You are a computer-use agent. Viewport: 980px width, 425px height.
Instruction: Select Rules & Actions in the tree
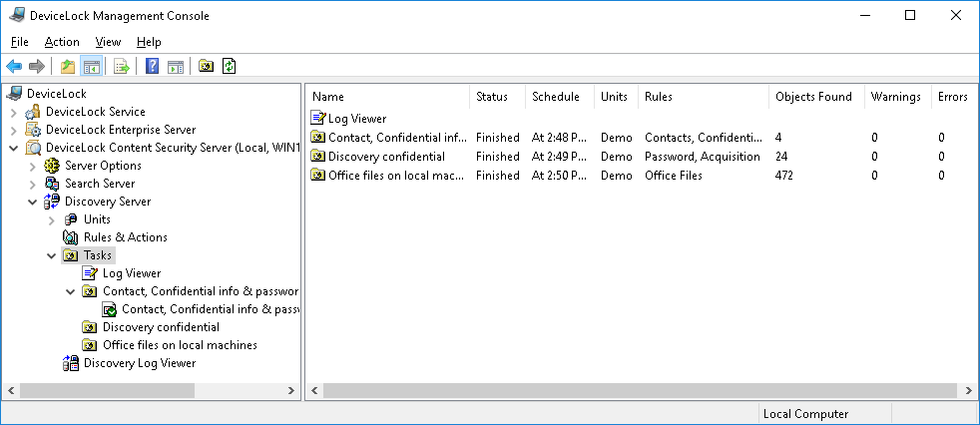125,237
